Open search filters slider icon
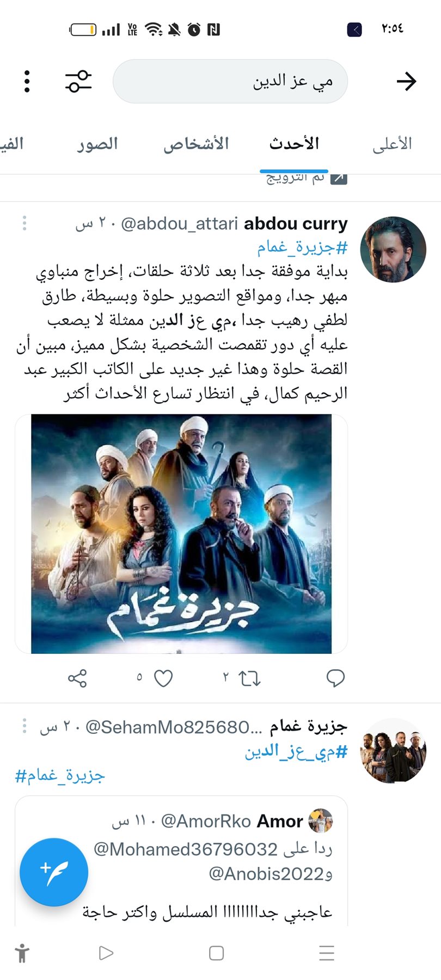Image resolution: width=441 pixels, height=980 pixels. point(79,82)
